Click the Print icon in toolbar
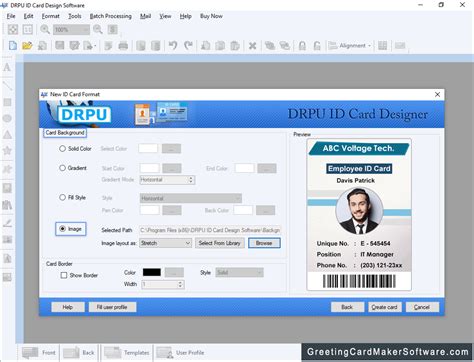Image resolution: width=474 pixels, height=362 pixels. 123,45
